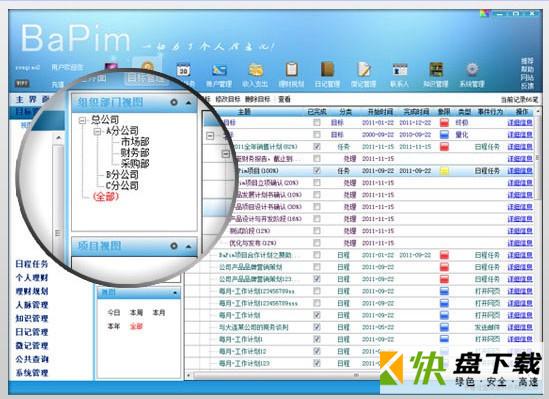This screenshot has height=399, width=549.
Task: Collapse the A分公司 tree node
Action: [x=97, y=132]
